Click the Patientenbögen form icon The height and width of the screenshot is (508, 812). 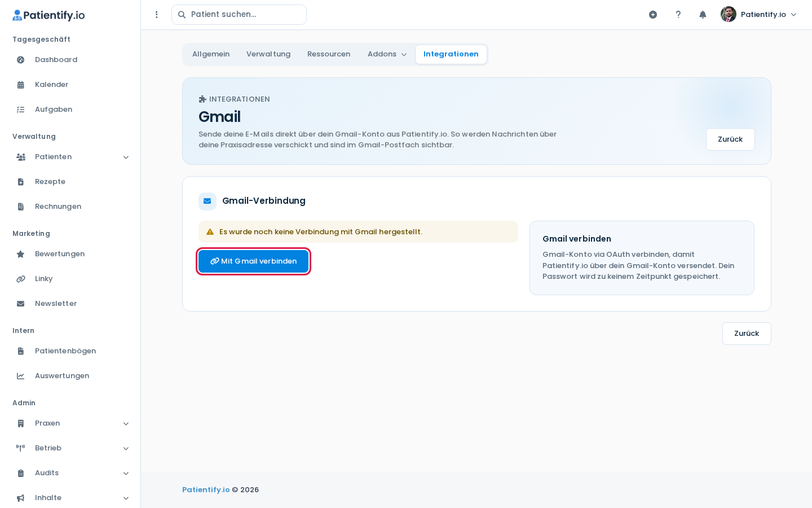coord(21,351)
